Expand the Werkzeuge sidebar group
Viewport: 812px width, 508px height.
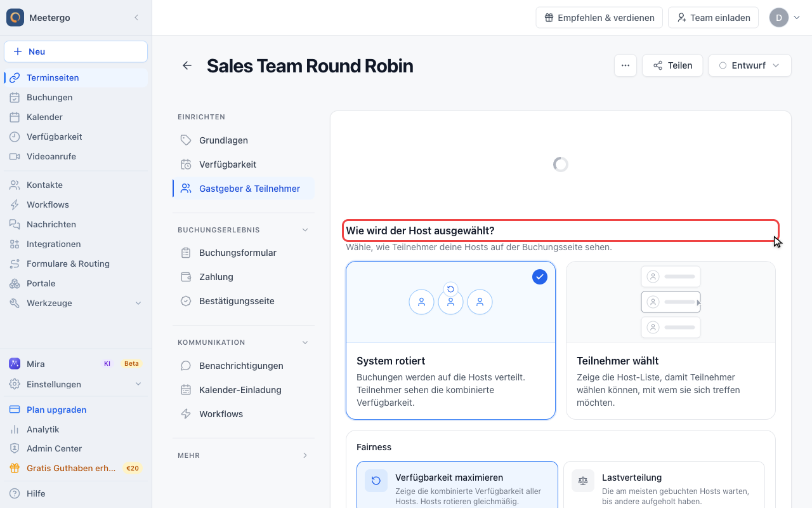click(x=138, y=303)
